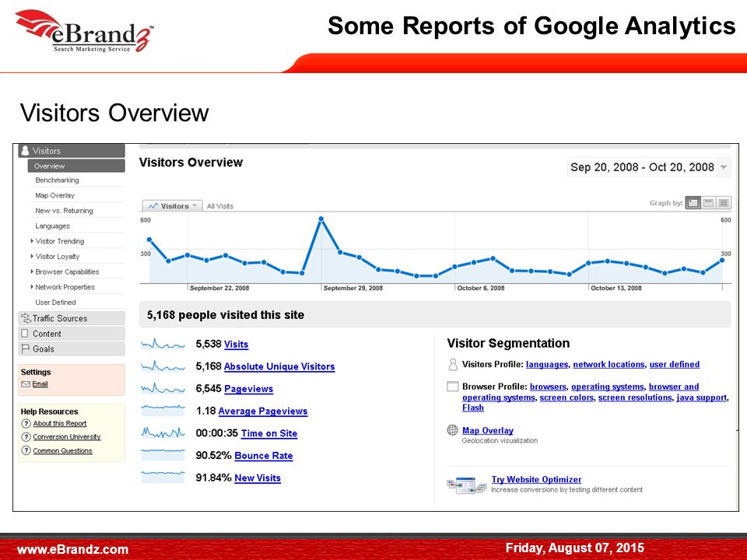Open New vs. Returning report

coord(64,211)
